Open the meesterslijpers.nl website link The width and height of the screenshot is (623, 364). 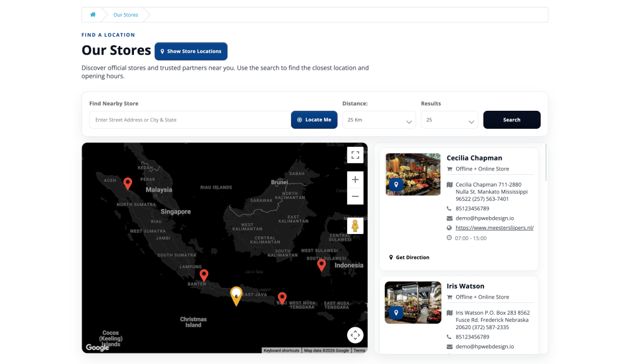[x=494, y=228]
